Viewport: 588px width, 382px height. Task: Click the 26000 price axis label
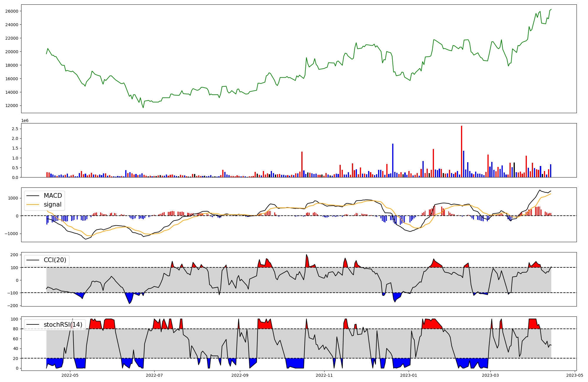coord(12,11)
